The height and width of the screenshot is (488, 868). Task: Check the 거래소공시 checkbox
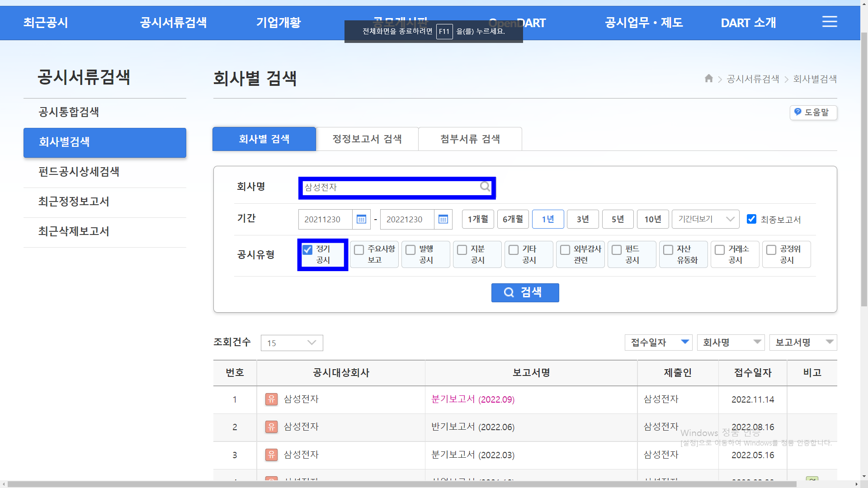click(720, 249)
